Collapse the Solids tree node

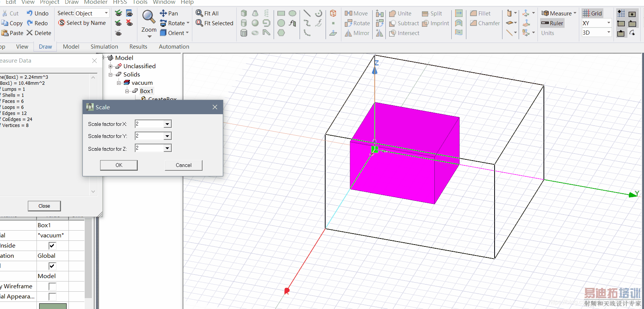coord(111,75)
